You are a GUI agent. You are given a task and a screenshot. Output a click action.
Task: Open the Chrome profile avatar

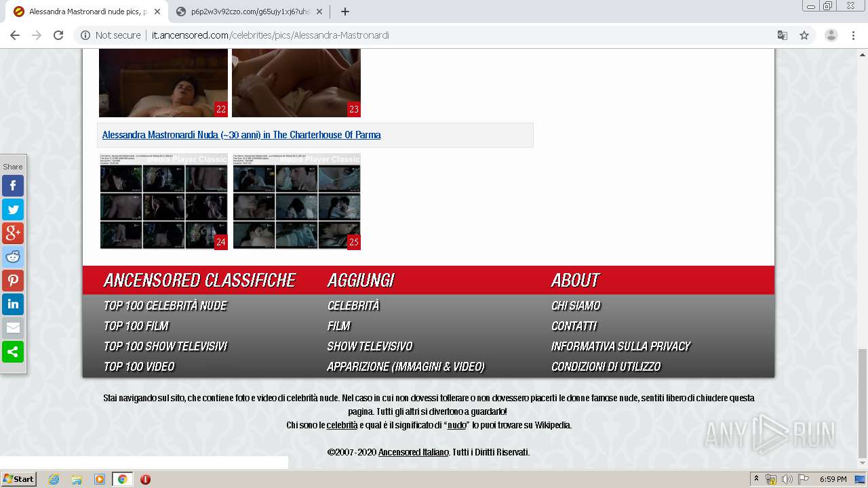point(831,35)
